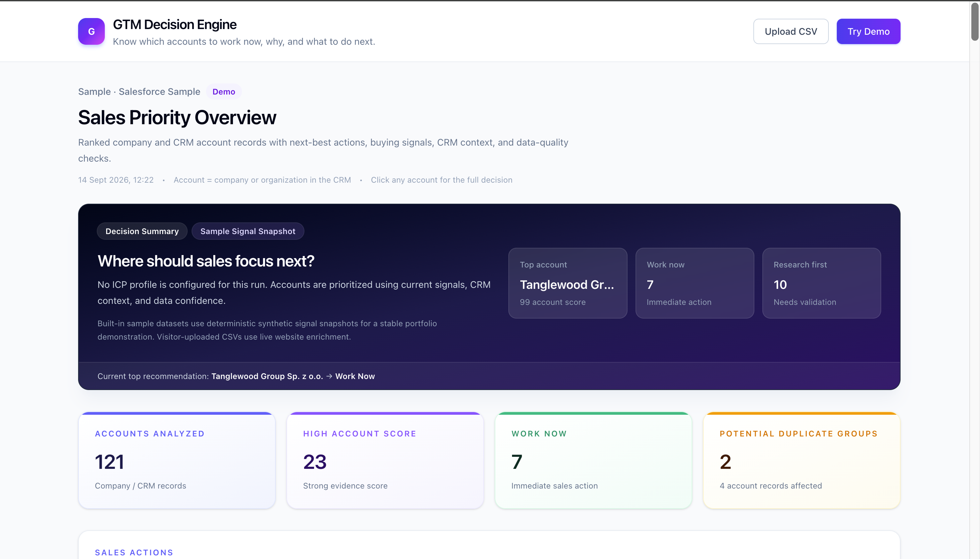
Task: Click the GTM Decision Engine title
Action: point(175,25)
